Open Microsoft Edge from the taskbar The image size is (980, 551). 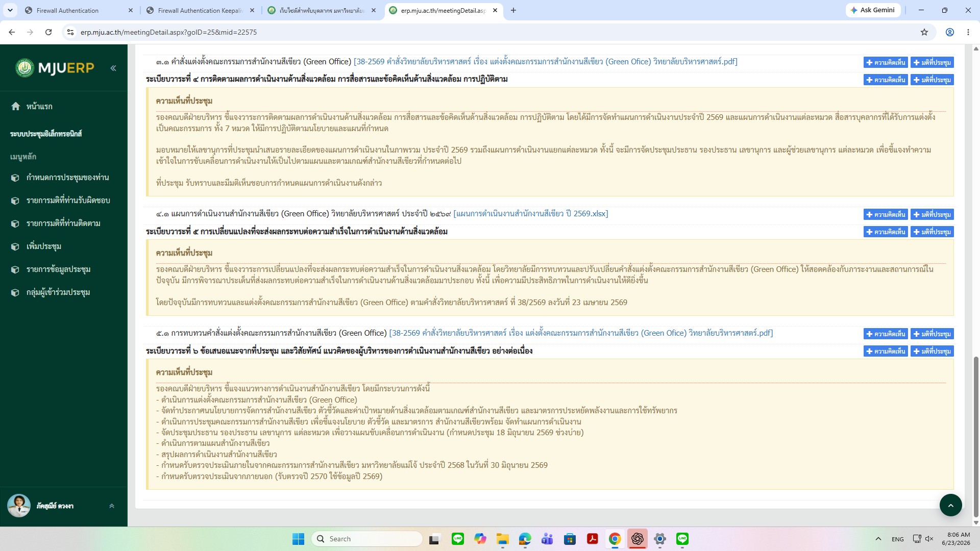[x=525, y=539]
